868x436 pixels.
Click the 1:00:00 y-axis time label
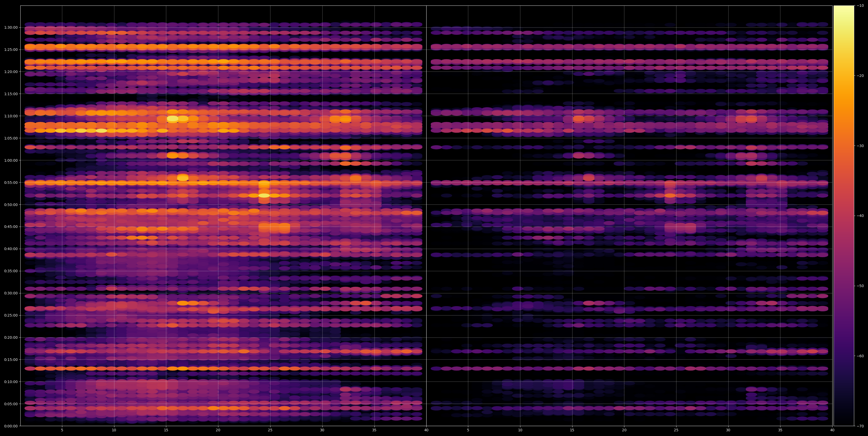(11, 160)
